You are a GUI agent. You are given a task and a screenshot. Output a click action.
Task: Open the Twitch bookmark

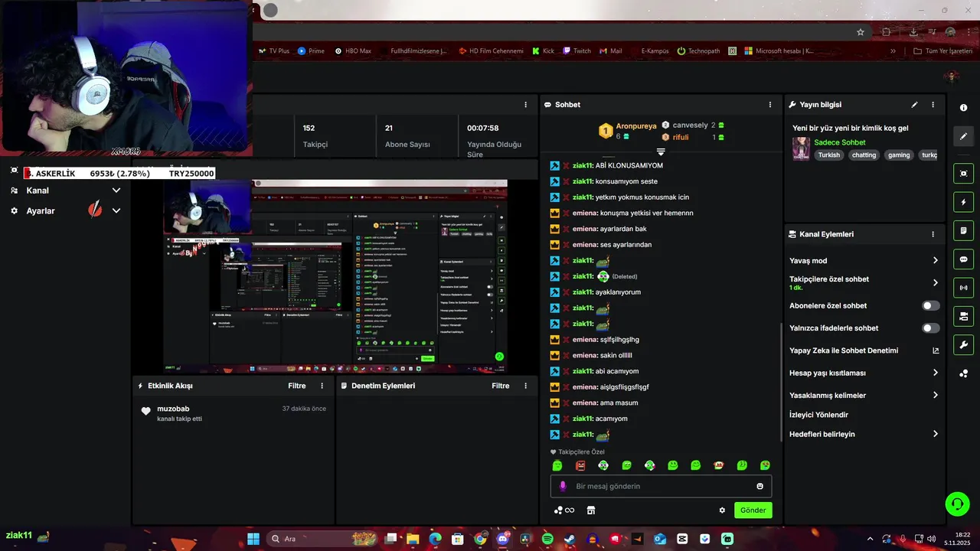pyautogui.click(x=577, y=51)
